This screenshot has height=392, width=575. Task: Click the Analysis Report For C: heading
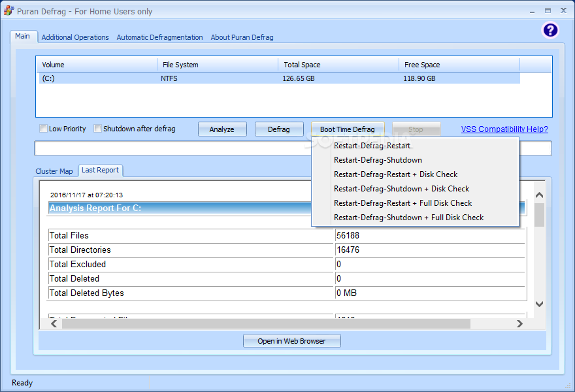(95, 208)
